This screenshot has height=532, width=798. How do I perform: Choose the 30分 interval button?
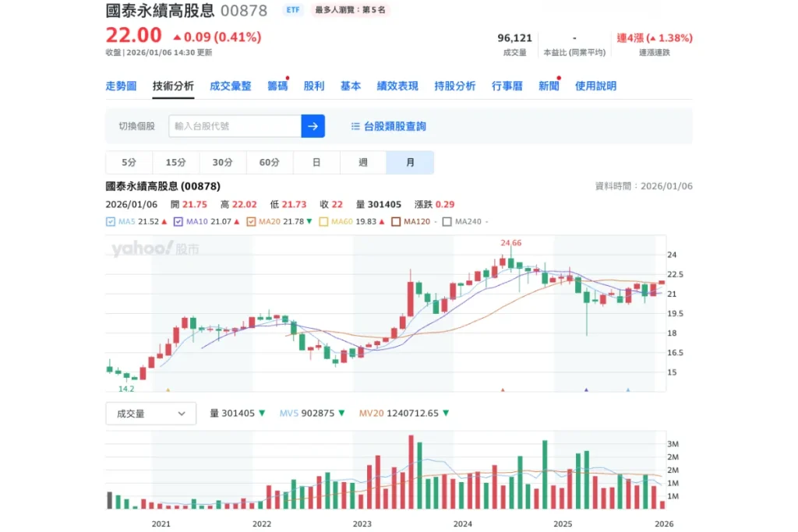point(222,162)
